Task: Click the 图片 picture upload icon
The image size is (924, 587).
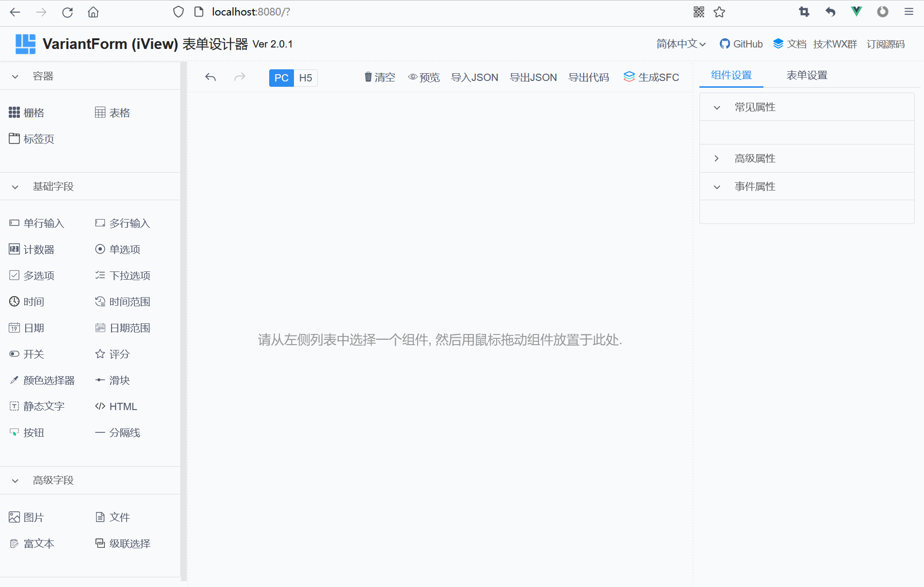Action: 15,517
